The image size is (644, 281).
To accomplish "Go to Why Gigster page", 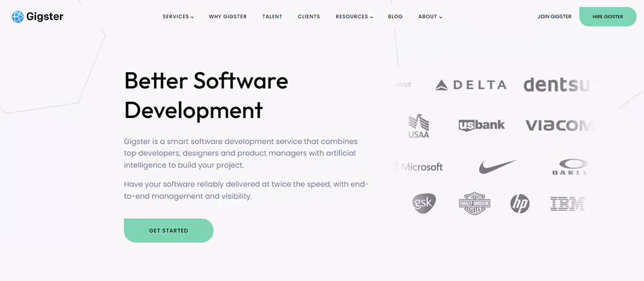I will (x=227, y=17).
